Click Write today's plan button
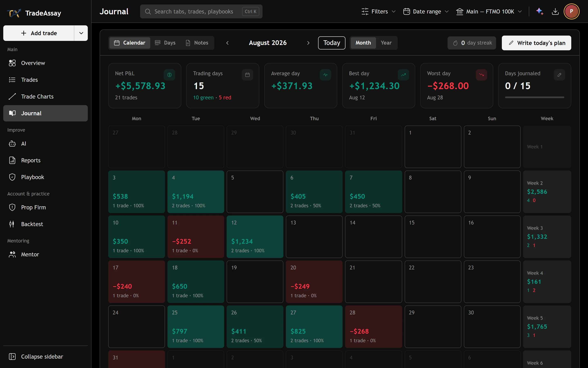The height and width of the screenshot is (368, 588). (x=537, y=43)
